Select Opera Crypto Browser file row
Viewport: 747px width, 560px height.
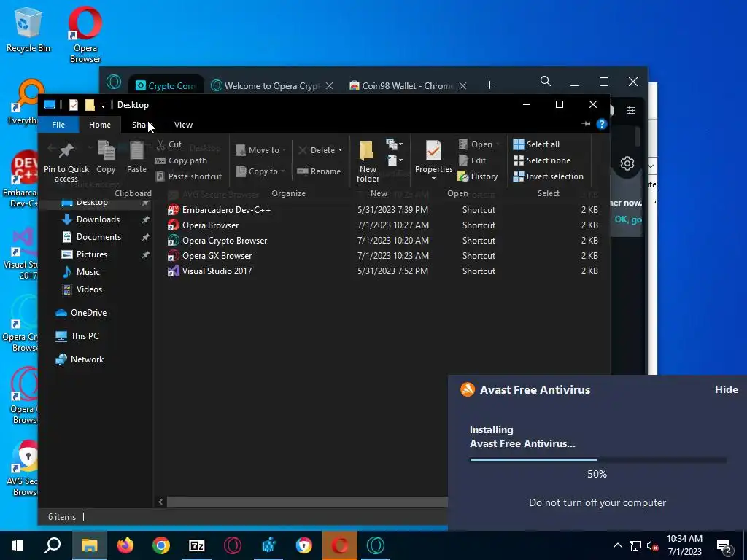pyautogui.click(x=383, y=241)
